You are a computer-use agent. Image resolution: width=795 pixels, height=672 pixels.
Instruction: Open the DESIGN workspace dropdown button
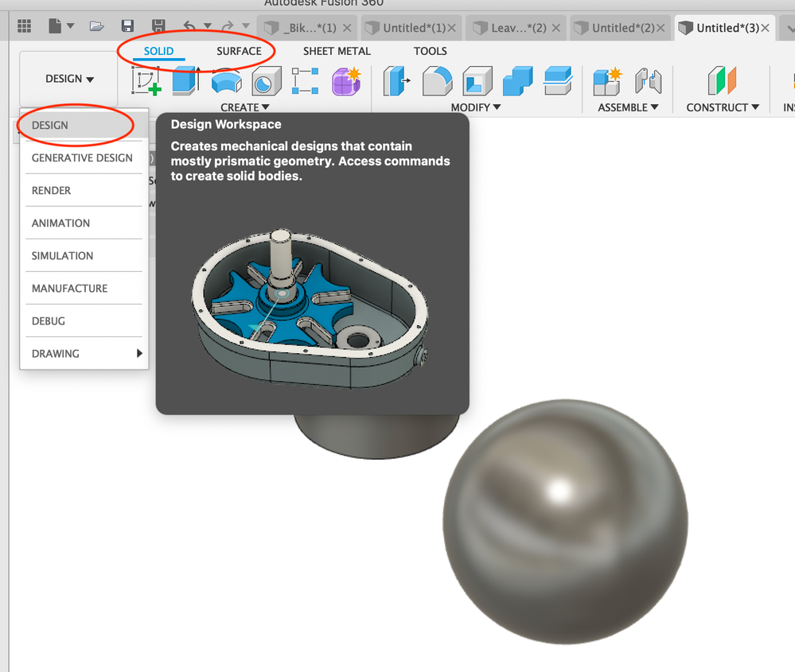[69, 79]
